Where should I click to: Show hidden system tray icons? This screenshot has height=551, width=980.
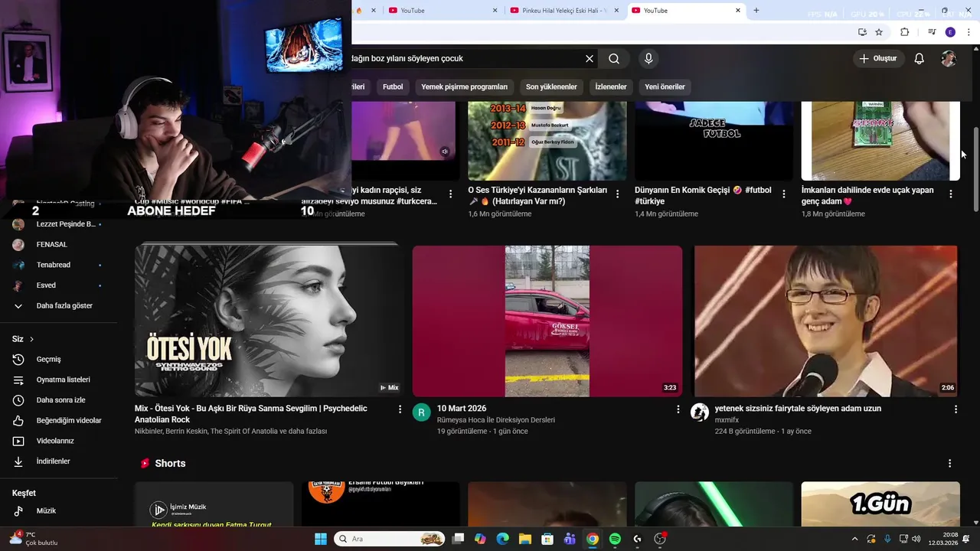click(854, 539)
